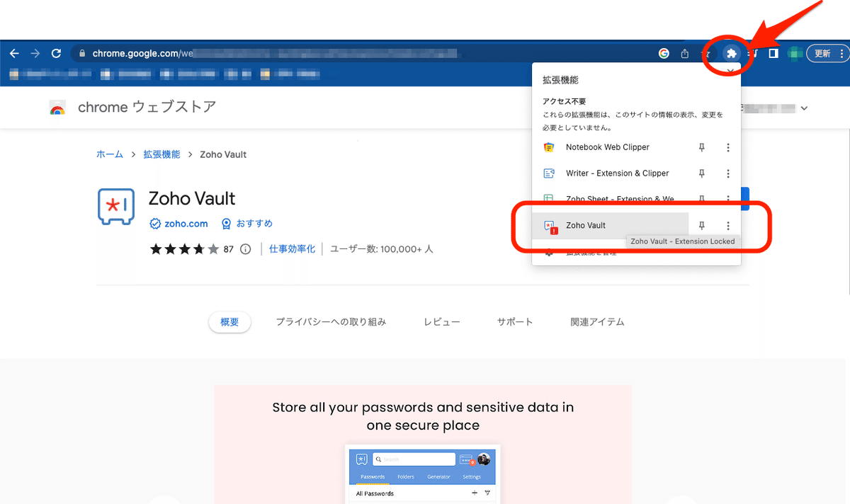Expand the account dropdown chevron

[803, 108]
